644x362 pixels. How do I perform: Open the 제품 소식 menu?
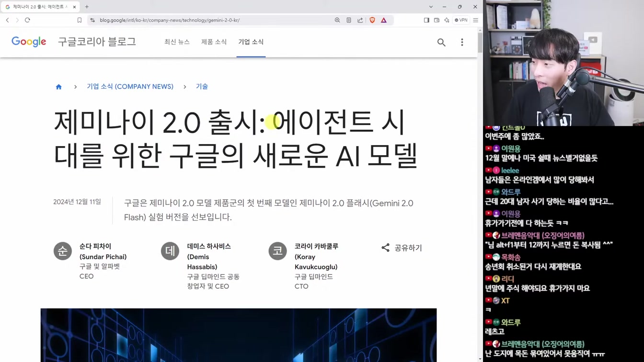[214, 42]
